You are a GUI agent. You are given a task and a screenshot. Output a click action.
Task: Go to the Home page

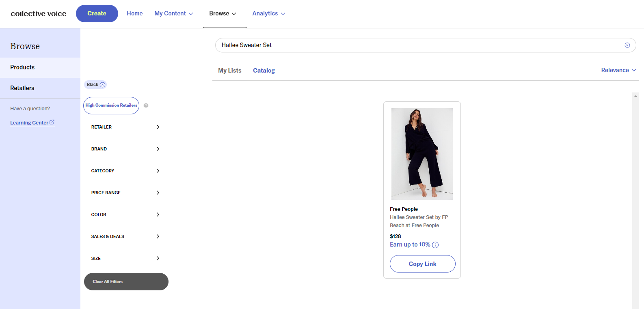(135, 13)
